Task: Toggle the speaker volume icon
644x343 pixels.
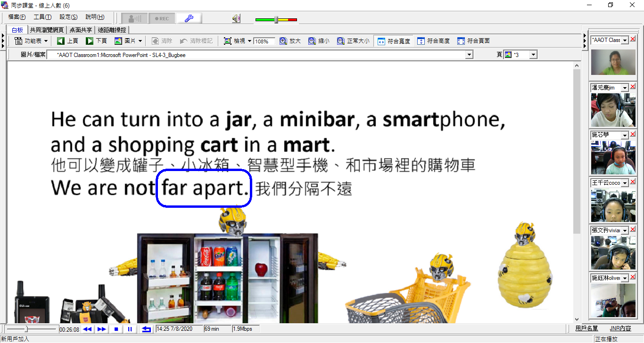Action: pos(236,19)
